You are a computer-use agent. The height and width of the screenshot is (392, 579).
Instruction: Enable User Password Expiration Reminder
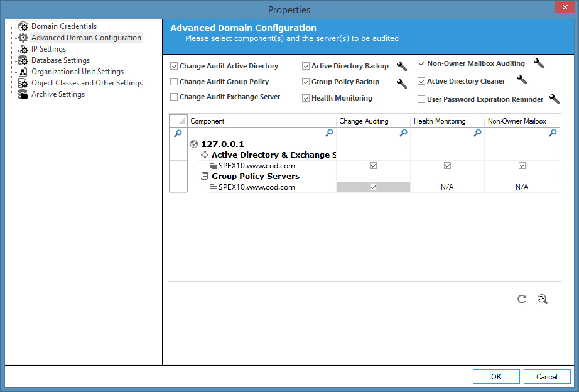click(421, 99)
